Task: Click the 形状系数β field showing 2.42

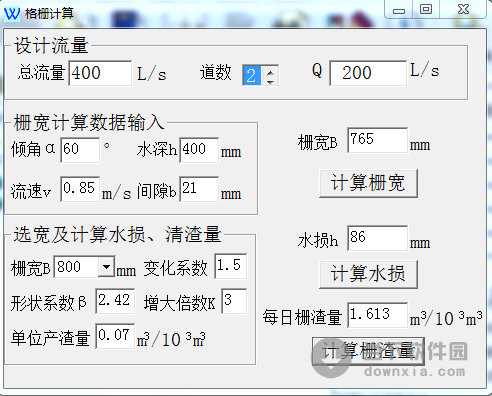Action: [x=115, y=301]
